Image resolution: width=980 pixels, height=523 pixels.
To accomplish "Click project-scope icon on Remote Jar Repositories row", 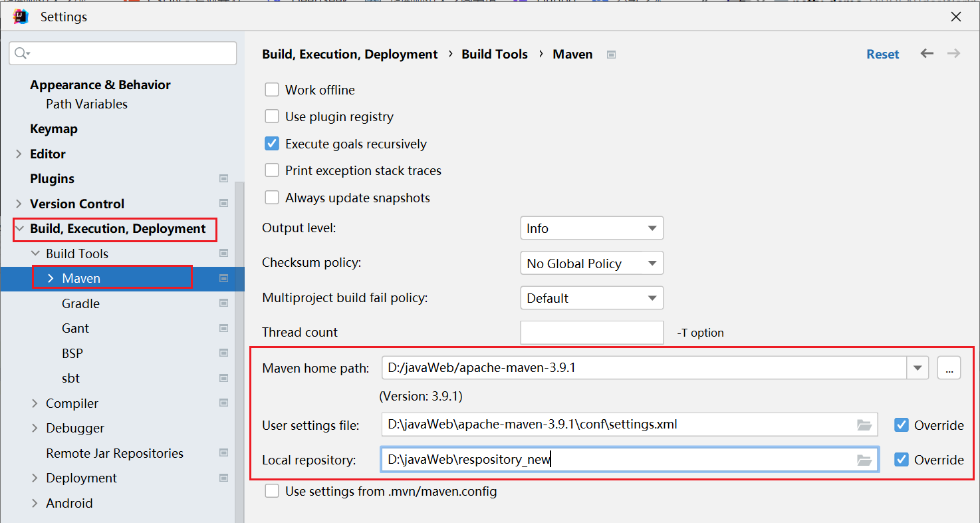I will coord(224,453).
